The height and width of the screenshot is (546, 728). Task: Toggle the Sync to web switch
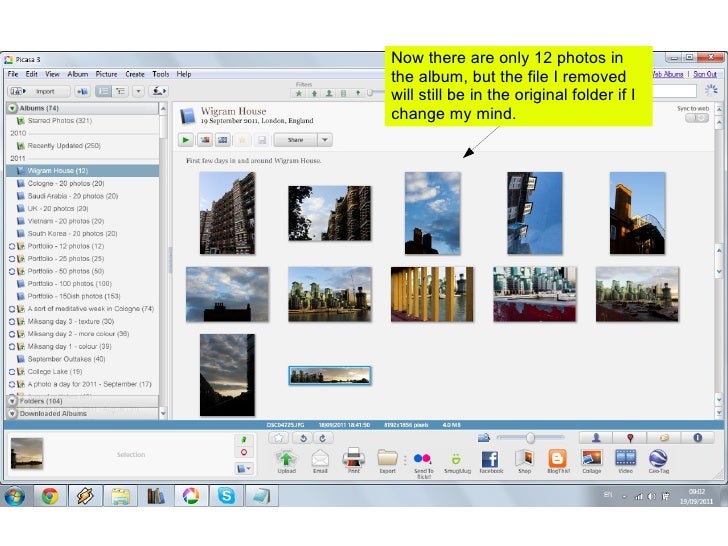697,118
